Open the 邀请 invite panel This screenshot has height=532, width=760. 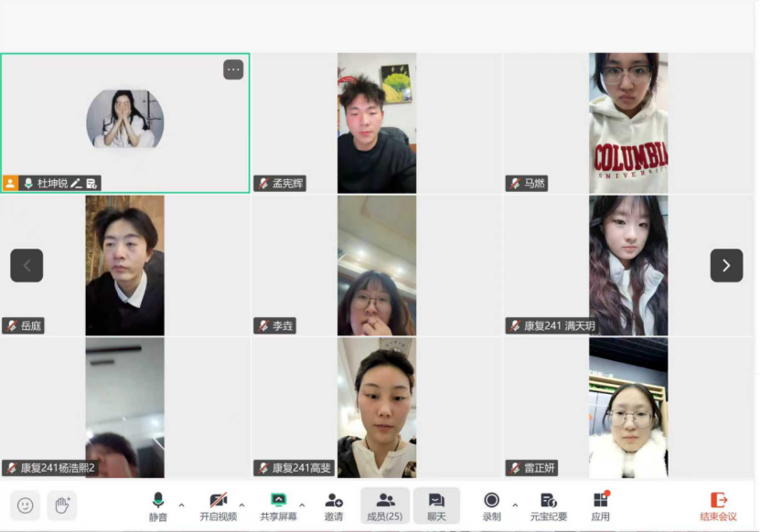[334, 505]
